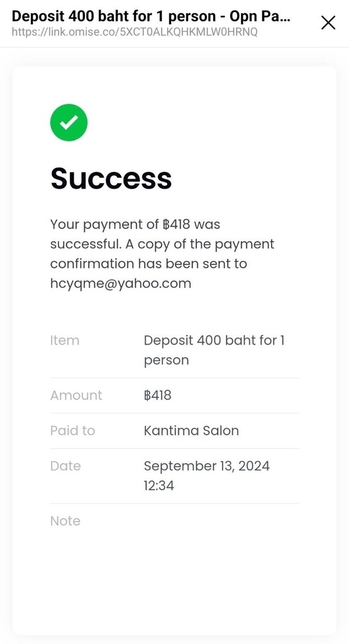The width and height of the screenshot is (349, 644).
Task: Tap the link.omise.co URL in header
Action: [x=135, y=32]
